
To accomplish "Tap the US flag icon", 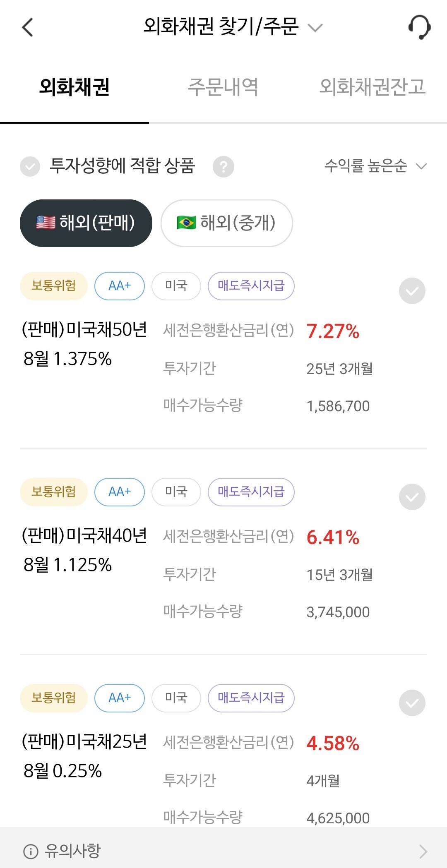I will tap(46, 223).
